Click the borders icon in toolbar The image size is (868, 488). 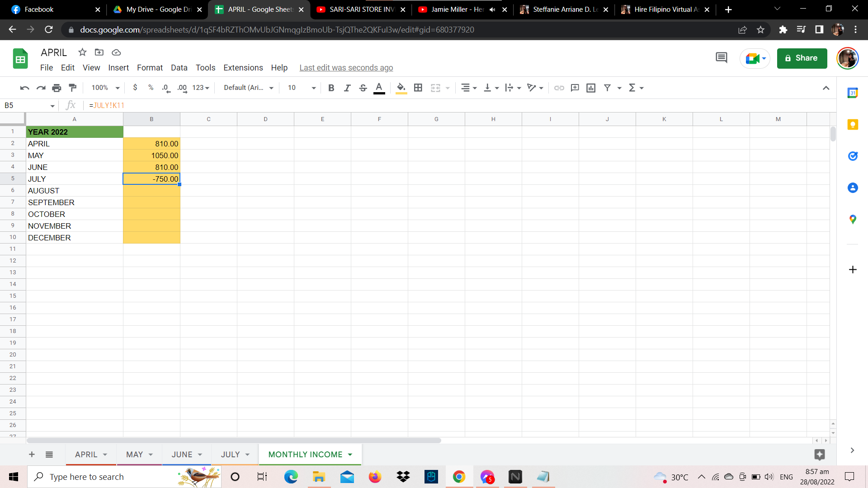point(418,88)
